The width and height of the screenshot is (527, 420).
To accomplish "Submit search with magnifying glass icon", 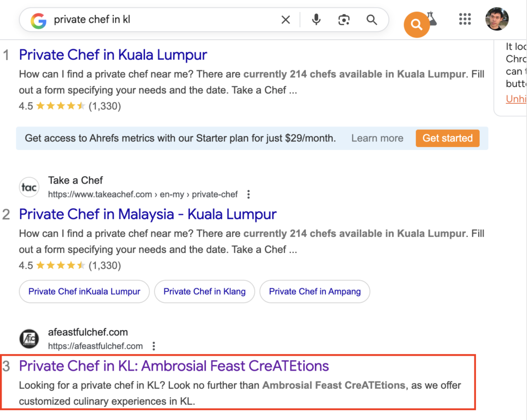I will point(372,20).
